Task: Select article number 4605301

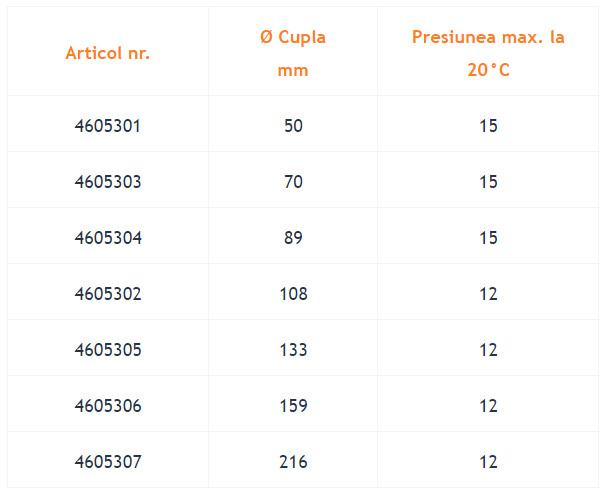Action: tap(108, 126)
